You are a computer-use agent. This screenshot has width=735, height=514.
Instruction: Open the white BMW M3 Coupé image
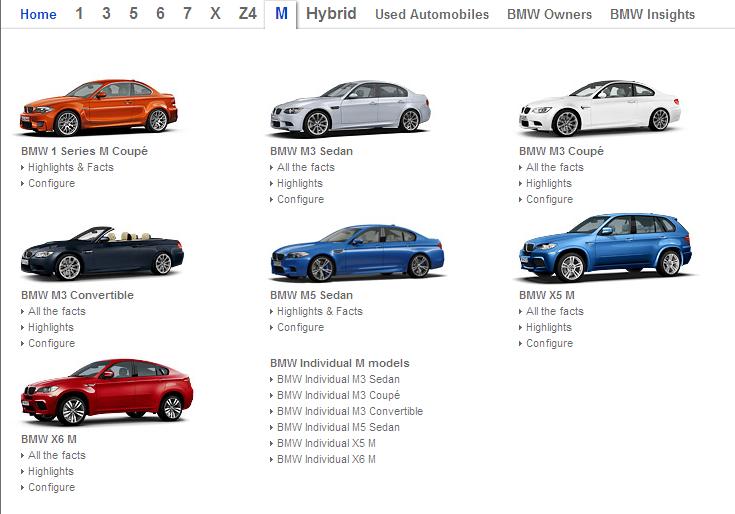(598, 108)
